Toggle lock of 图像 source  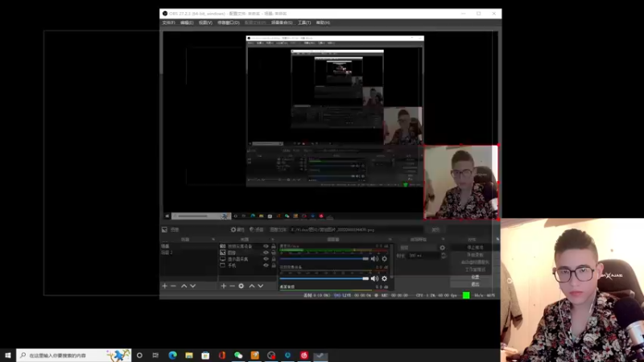(274, 253)
